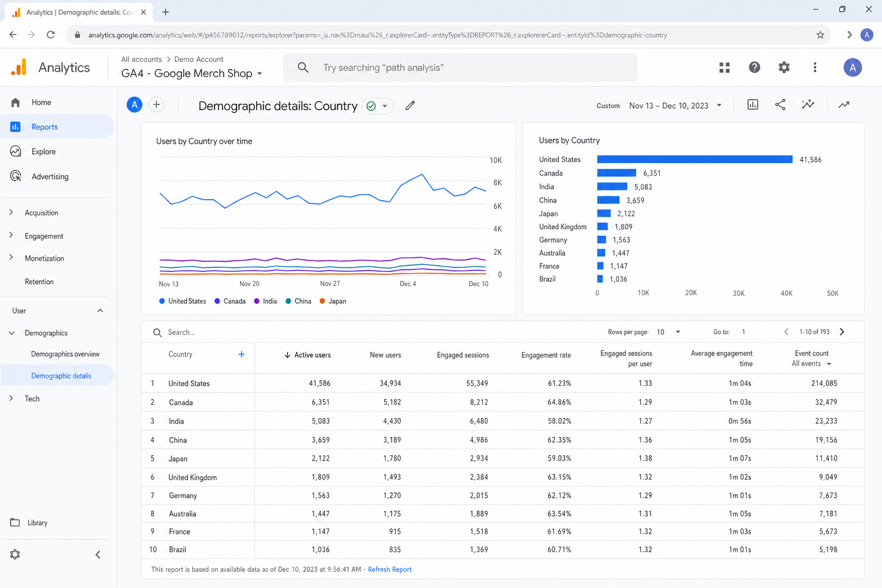Screen dimensions: 882x588
Task: Click the Google Analytics logo
Action: pyautogui.click(x=19, y=67)
